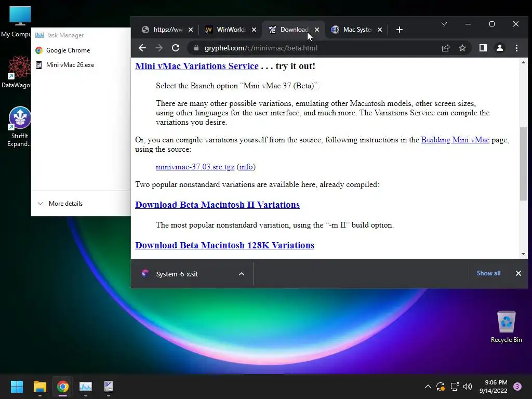Select the Recycle Bin desktop icon
532x399 pixels.
tap(506, 327)
